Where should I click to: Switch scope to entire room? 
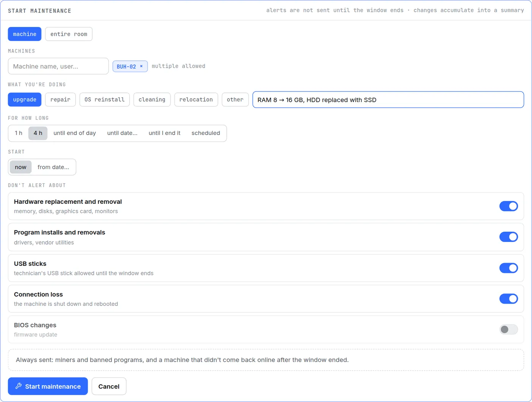[69, 34]
